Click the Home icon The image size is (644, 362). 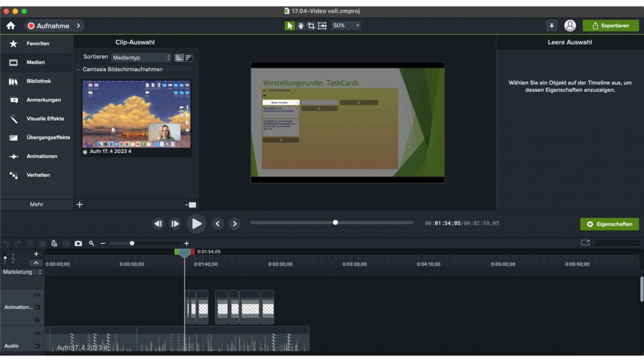point(11,26)
